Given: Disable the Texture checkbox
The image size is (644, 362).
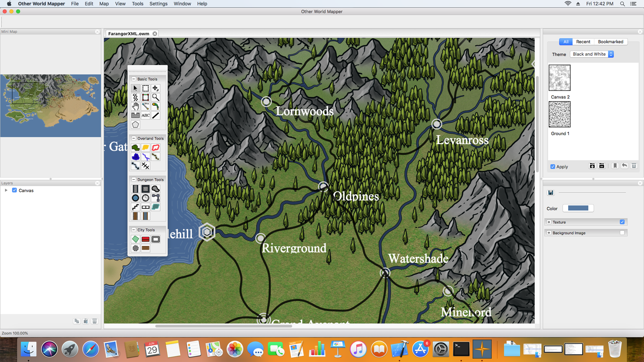Looking at the screenshot, I should [x=622, y=222].
